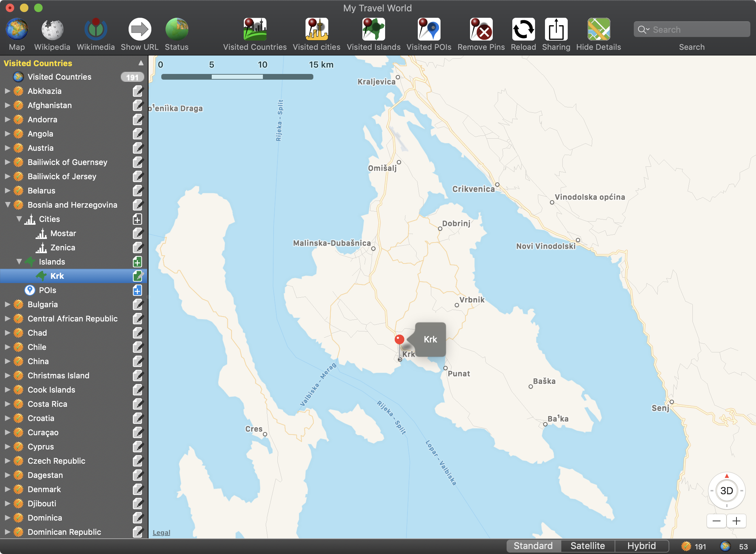Viewport: 756px width, 554px height.
Task: Expand the Abkhazia tree row
Action: coord(7,91)
